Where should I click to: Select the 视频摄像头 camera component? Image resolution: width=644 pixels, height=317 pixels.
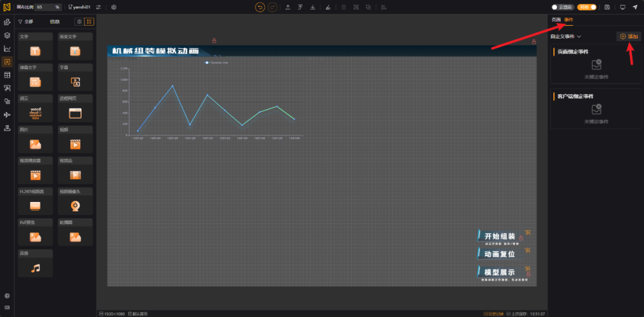click(75, 201)
